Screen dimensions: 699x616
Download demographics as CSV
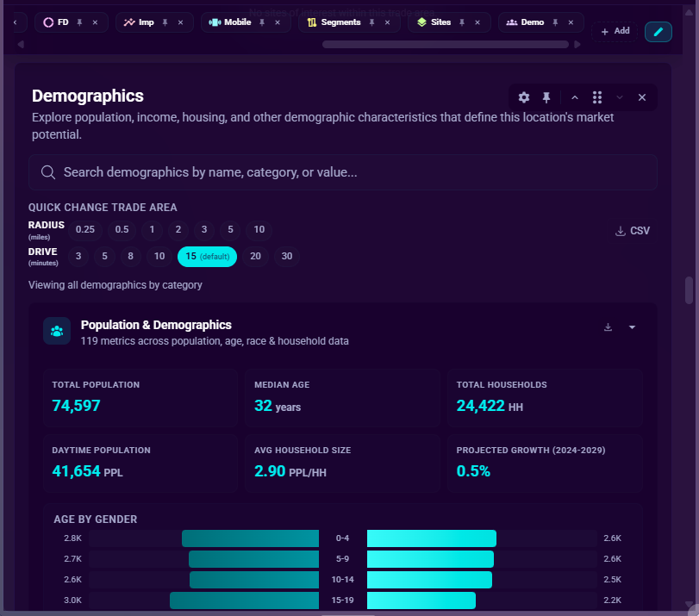pos(632,231)
